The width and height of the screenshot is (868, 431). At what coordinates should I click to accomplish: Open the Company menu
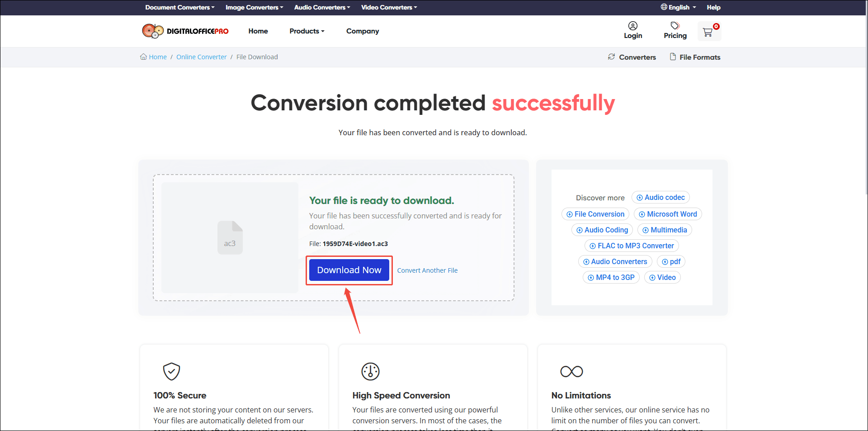tap(362, 31)
